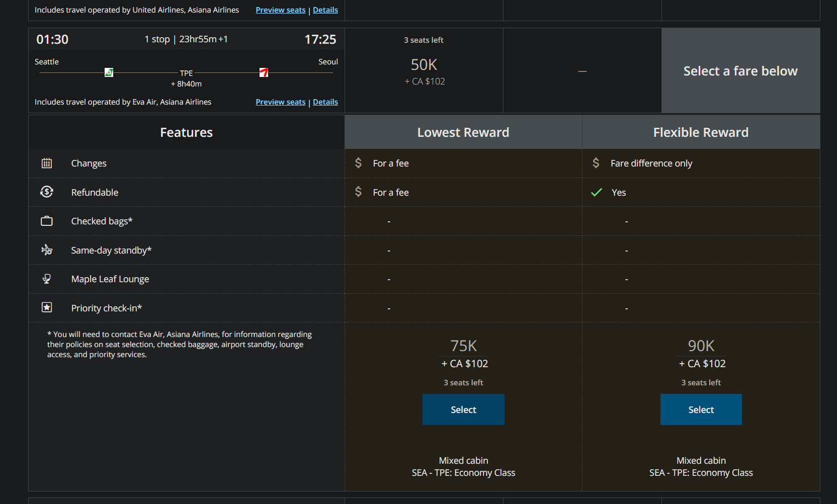837x504 pixels.
Task: Click dollar icon beside Fare difference only
Action: click(x=596, y=163)
